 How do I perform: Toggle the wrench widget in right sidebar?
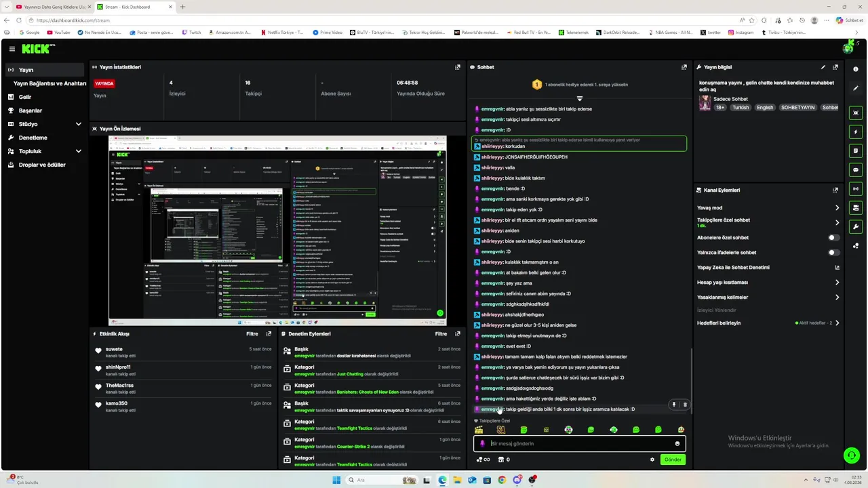coord(856,226)
